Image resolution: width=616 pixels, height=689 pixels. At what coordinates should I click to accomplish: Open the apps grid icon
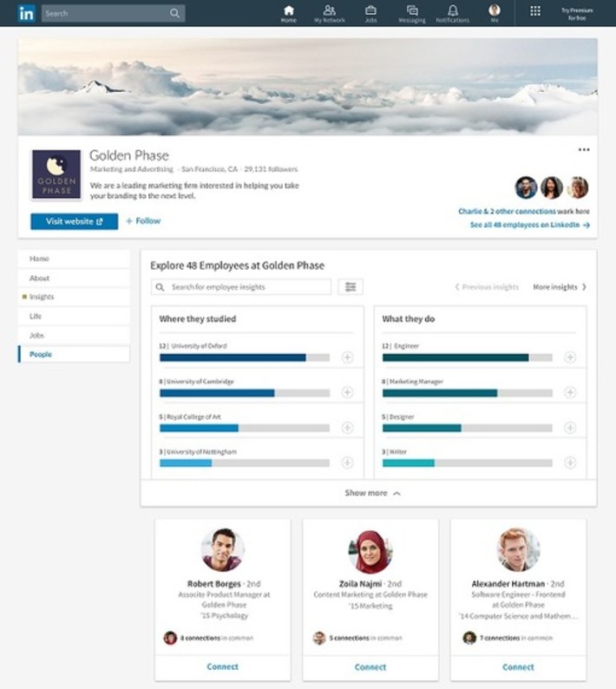coord(535,11)
